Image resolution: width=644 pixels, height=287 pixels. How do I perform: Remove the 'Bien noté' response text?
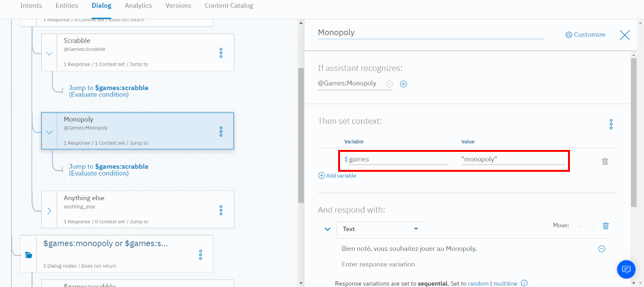601,249
